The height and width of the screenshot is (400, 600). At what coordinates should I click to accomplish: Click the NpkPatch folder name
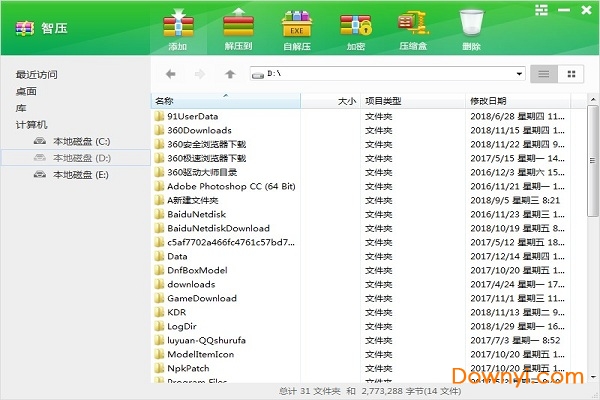188,369
